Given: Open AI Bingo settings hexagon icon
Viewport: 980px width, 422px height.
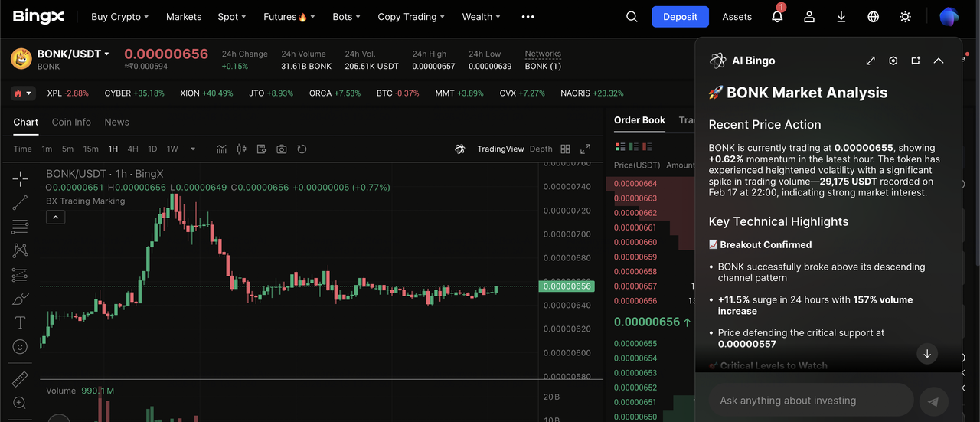Looking at the screenshot, I should point(893,61).
